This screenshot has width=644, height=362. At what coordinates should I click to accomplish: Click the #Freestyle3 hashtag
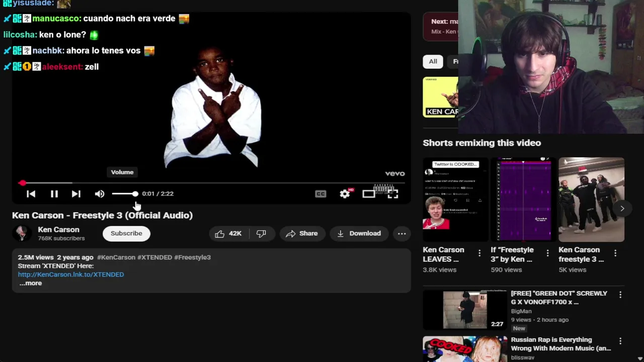tap(192, 257)
